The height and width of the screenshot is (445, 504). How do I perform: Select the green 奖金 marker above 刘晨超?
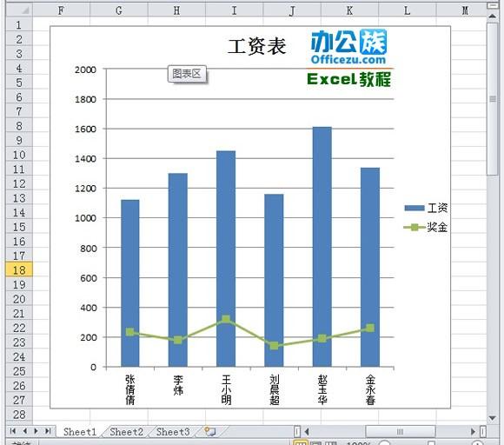274,346
